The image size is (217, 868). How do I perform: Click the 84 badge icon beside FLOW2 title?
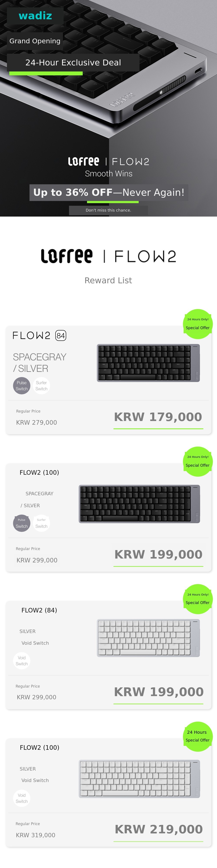click(x=61, y=336)
